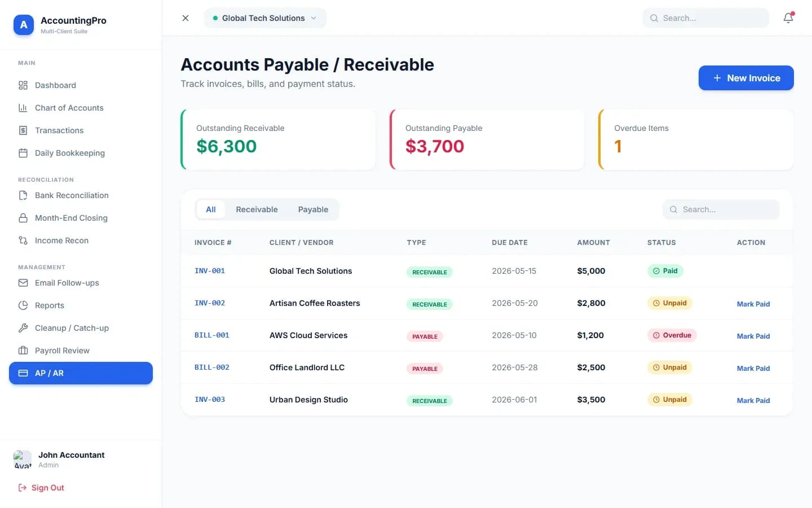Switch to the All filter tab
Viewport: 812px width, 508px height.
[x=211, y=209]
